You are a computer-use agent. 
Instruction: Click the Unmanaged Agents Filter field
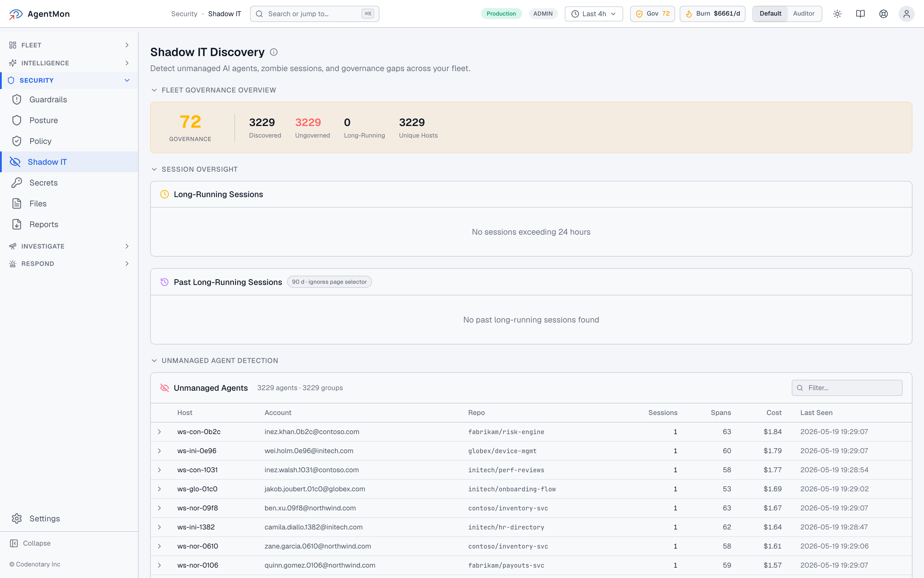(x=847, y=388)
